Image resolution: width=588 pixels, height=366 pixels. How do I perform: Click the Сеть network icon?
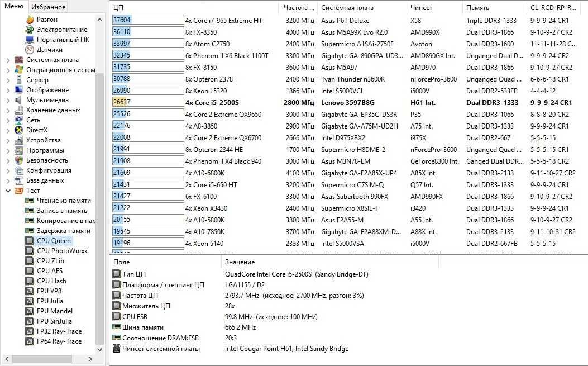coord(19,120)
